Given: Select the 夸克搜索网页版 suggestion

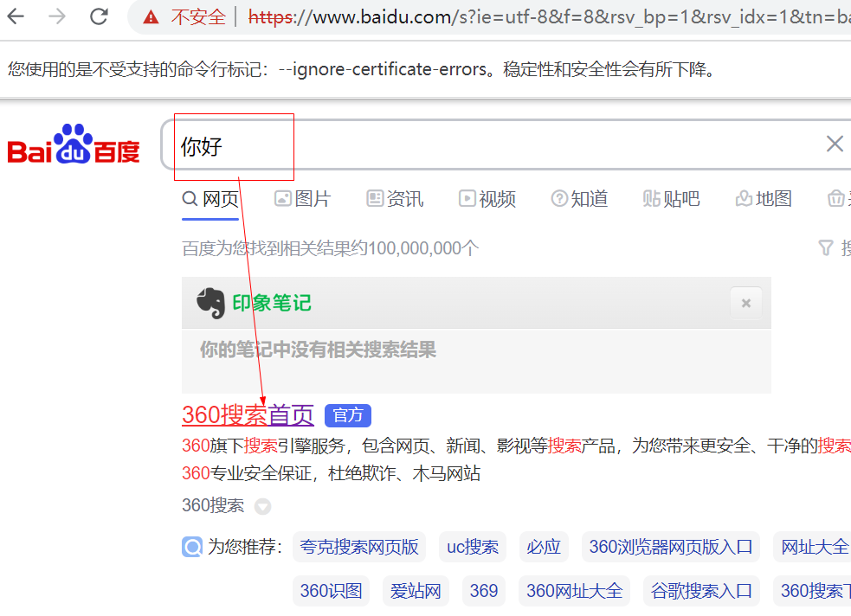Looking at the screenshot, I should [x=359, y=547].
